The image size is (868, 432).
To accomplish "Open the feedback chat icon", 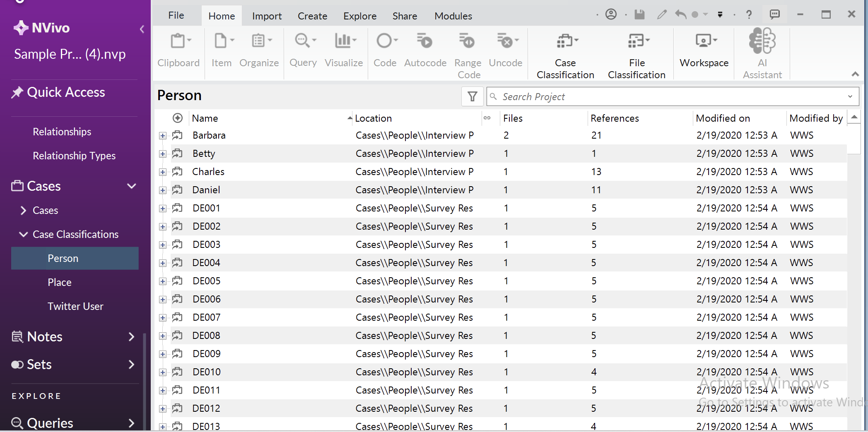I will [774, 14].
